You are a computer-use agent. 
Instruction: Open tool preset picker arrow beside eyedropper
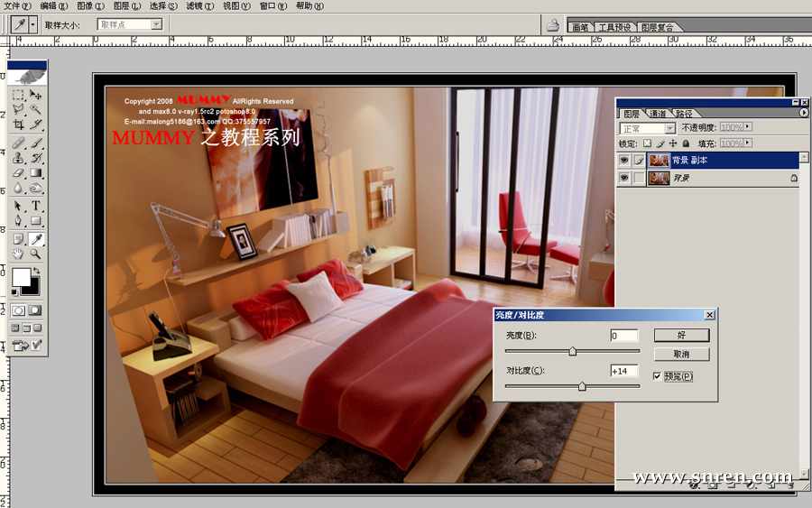click(33, 24)
